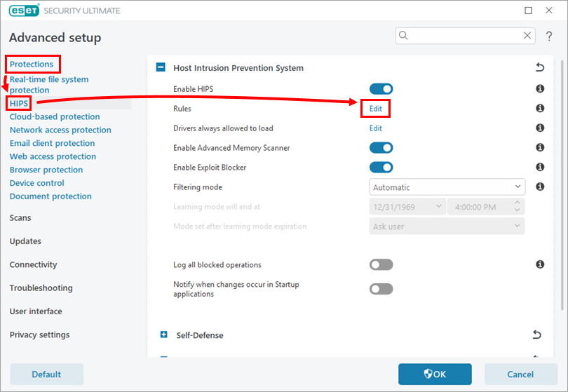Edit the HIPS Rules
The image size is (568, 392).
[x=376, y=108]
